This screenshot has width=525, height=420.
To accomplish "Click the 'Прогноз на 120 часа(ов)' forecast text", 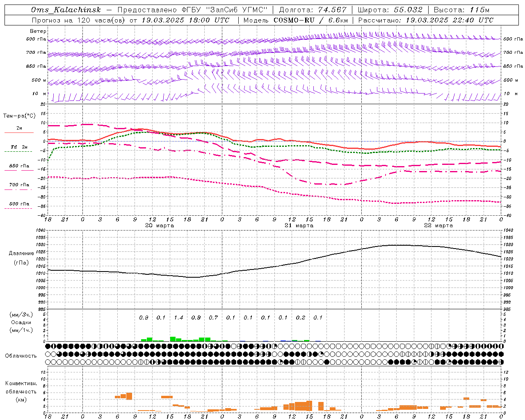I will 79,20.
